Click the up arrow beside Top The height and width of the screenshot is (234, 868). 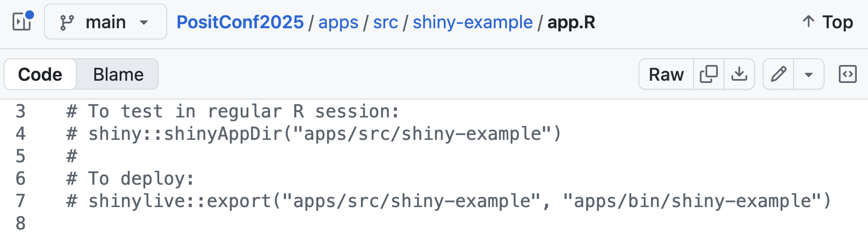coord(808,22)
